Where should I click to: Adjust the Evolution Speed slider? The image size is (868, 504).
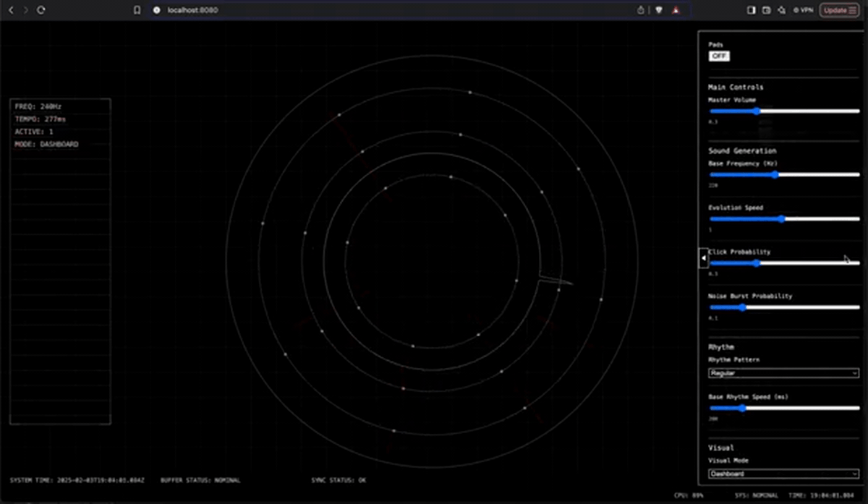pos(784,218)
